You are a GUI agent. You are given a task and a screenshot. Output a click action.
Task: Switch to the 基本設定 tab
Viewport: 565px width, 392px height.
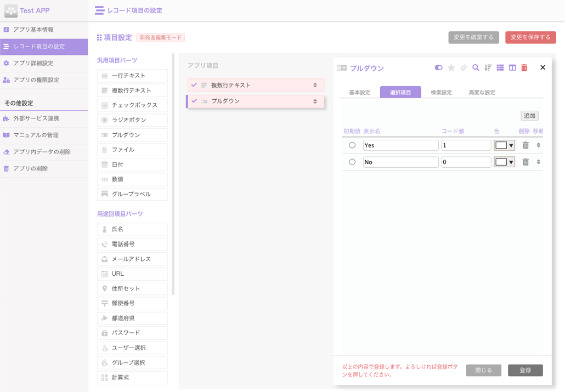(x=359, y=92)
